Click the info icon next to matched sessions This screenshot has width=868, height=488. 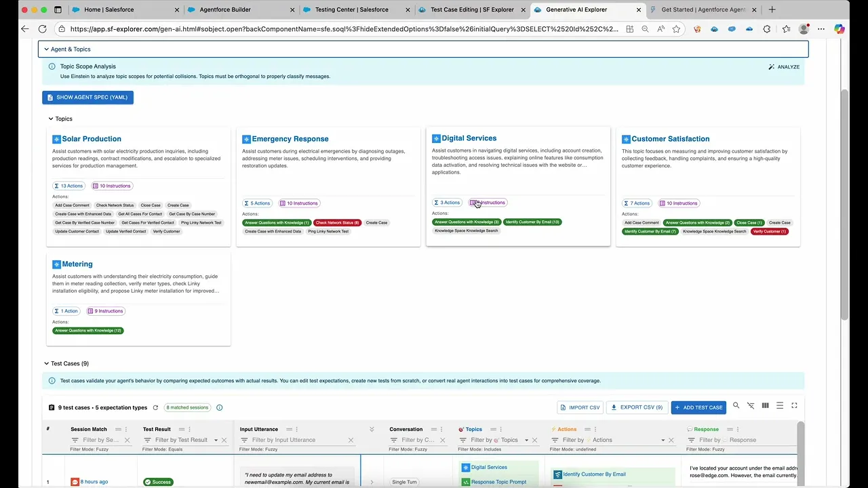[x=219, y=407]
